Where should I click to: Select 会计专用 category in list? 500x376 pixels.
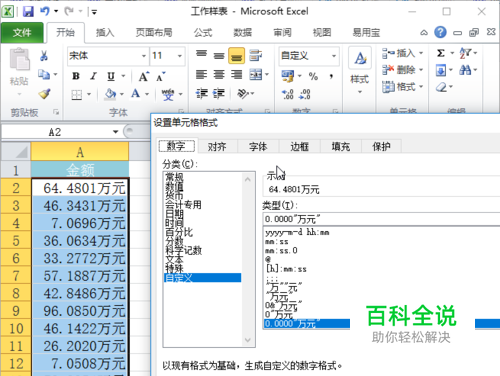click(183, 205)
